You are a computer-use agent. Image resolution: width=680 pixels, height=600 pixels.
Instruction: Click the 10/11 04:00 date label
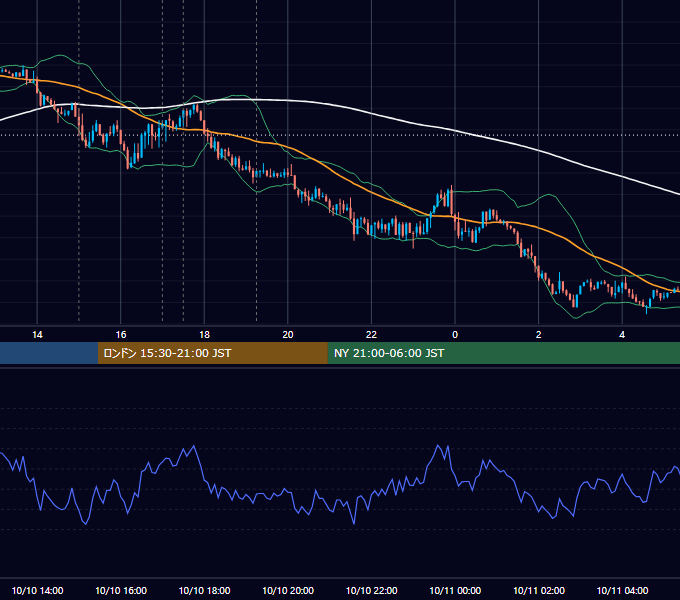pos(622,590)
